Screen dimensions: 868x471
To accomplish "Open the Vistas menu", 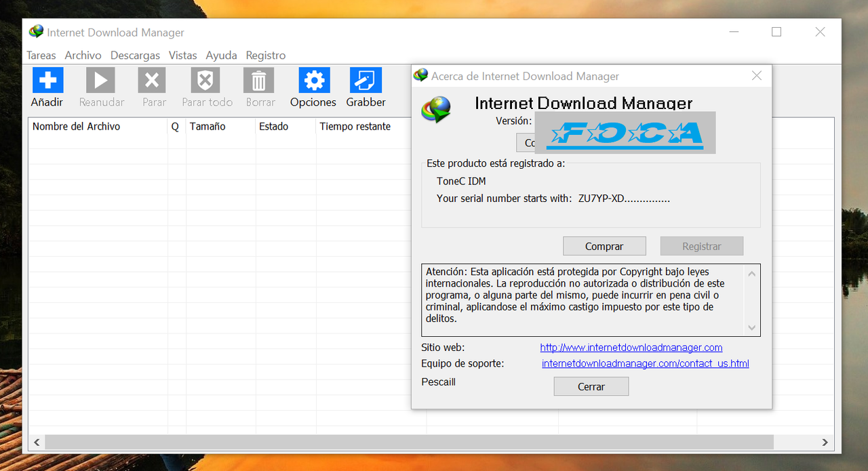I will point(182,56).
